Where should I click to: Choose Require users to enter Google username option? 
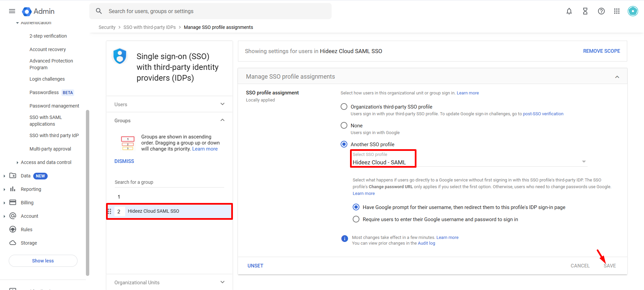356,219
